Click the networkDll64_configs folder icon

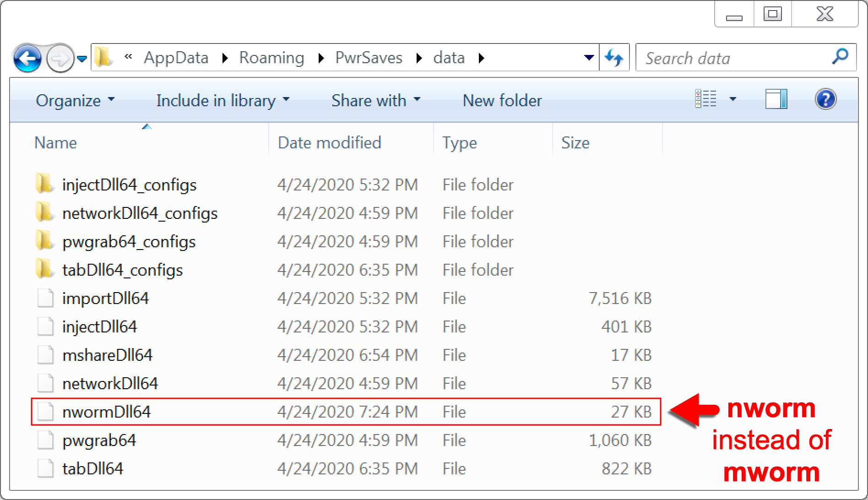pyautogui.click(x=44, y=212)
